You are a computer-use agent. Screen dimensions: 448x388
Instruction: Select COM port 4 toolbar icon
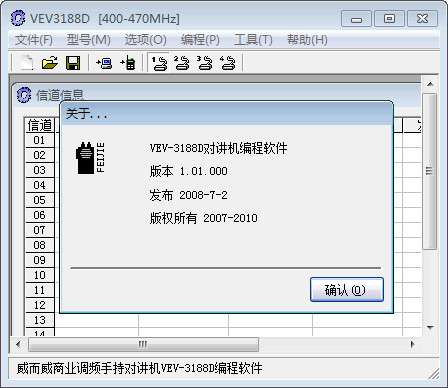228,63
